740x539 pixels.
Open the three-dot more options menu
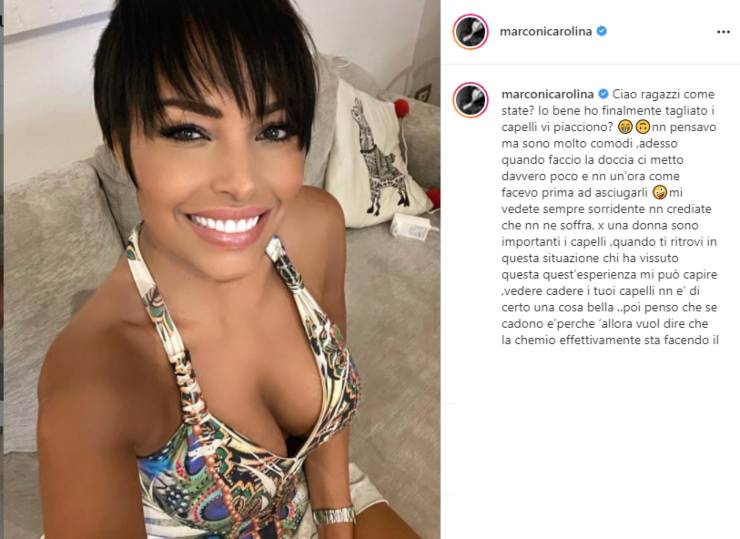[x=723, y=32]
